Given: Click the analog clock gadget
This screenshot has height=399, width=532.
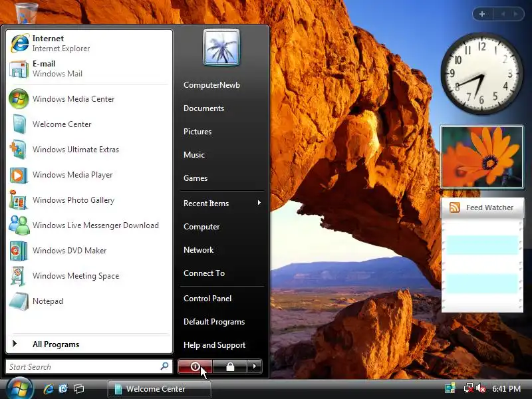Looking at the screenshot, I should (x=481, y=73).
